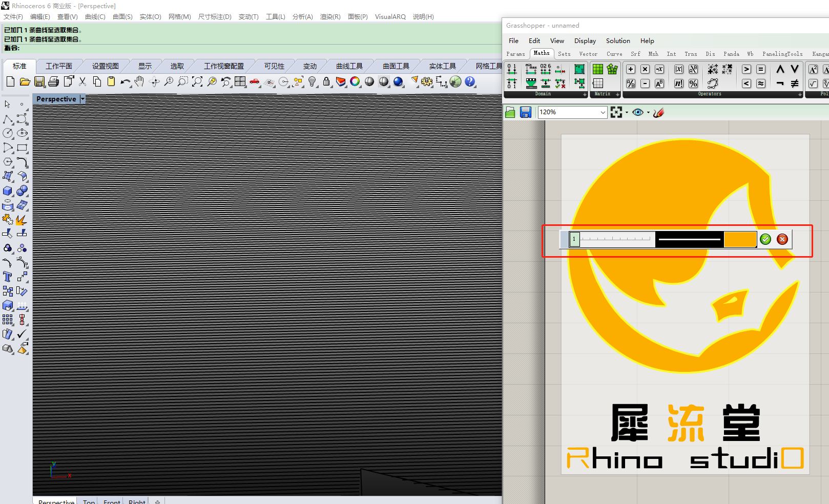Expand the Perspective viewport title dropdown
Image resolution: width=829 pixels, height=504 pixels.
click(x=82, y=99)
